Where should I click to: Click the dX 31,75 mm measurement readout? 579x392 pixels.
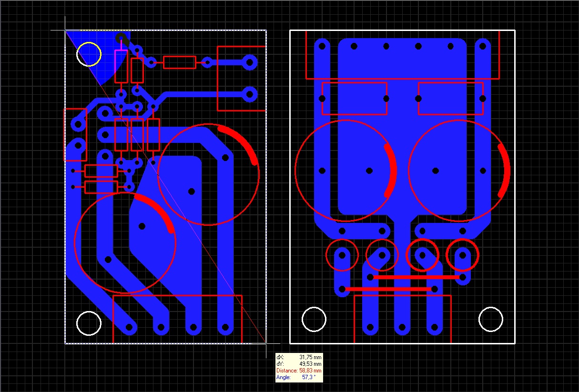click(x=299, y=357)
